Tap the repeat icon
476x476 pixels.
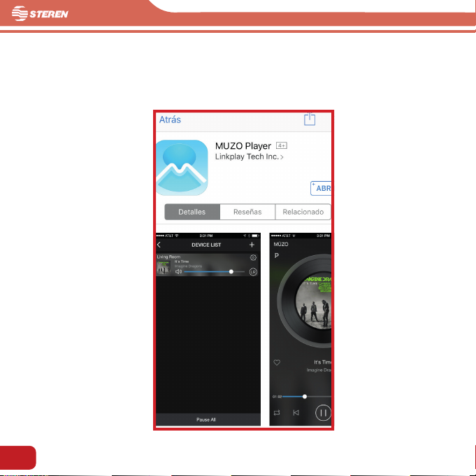277,413
